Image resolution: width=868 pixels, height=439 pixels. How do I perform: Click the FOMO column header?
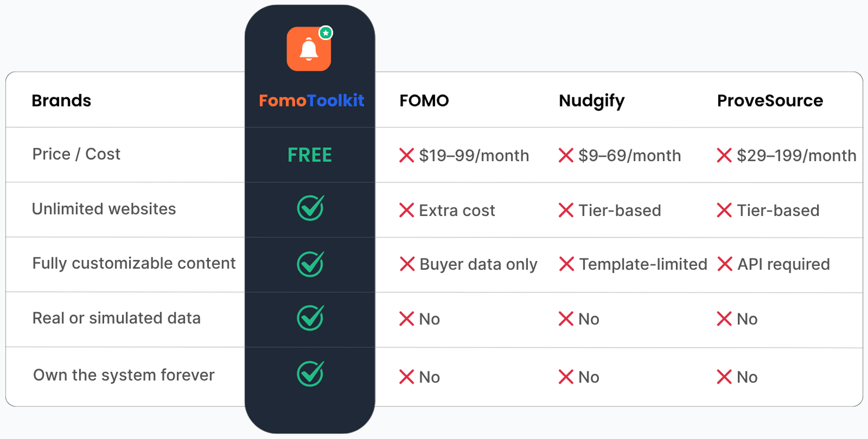tap(424, 101)
